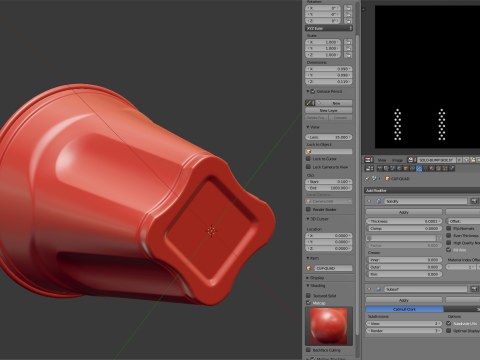Click the image datablock browse icon
Image resolution: width=480 pixels, height=360 pixels.
tap(411, 160)
